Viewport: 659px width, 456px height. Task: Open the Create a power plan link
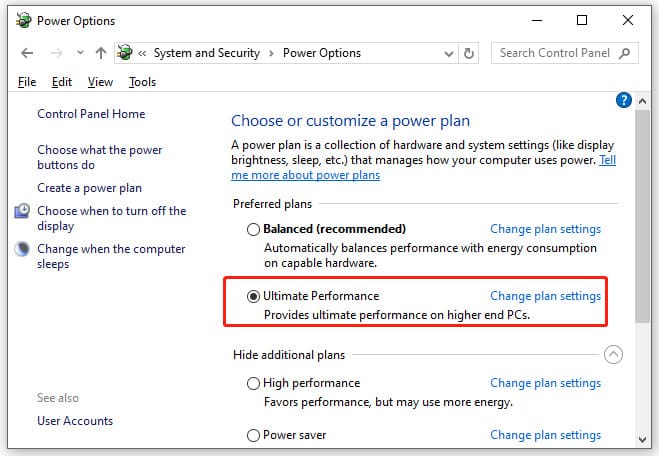(89, 188)
